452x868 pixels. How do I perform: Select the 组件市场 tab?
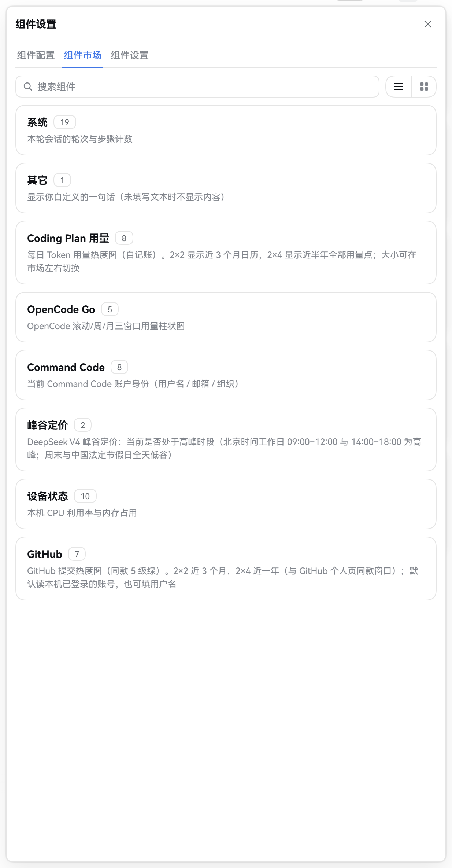click(x=82, y=55)
